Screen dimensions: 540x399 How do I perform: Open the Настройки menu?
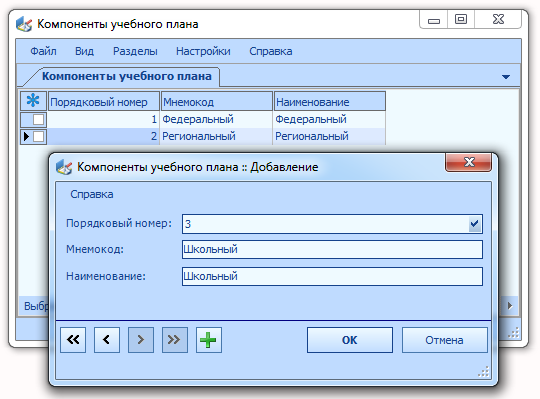click(x=203, y=51)
